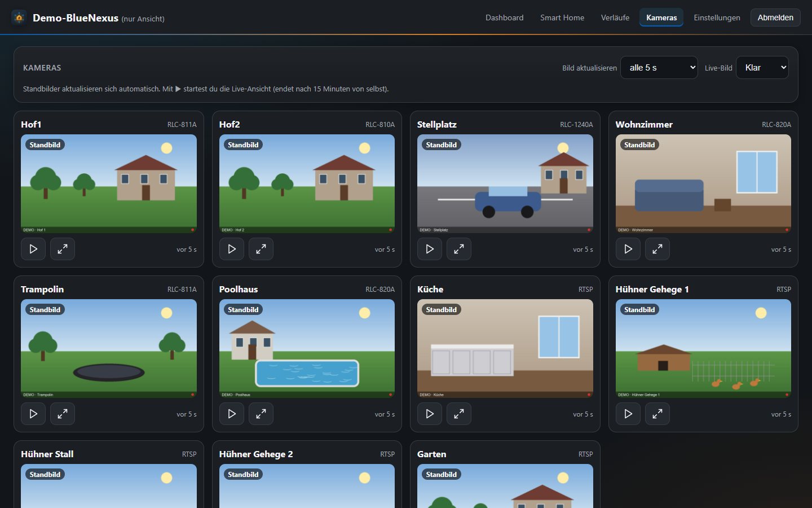Image resolution: width=812 pixels, height=508 pixels.
Task: Click the Poolhaus camera snapshot
Action: point(307,348)
